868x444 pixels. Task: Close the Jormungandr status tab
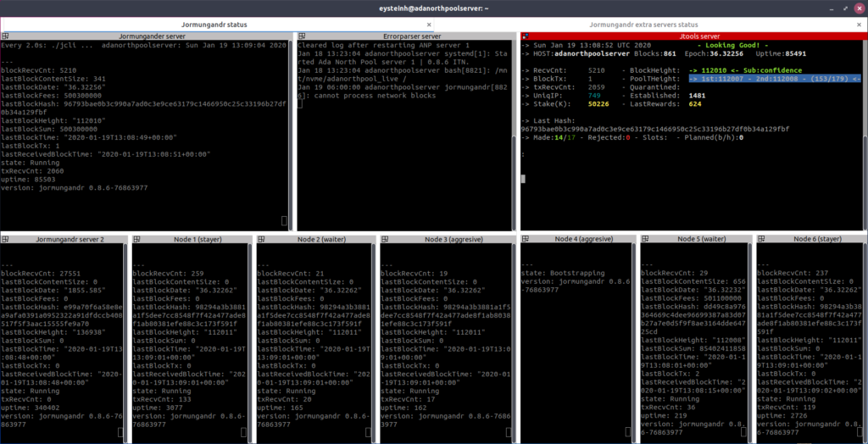428,25
